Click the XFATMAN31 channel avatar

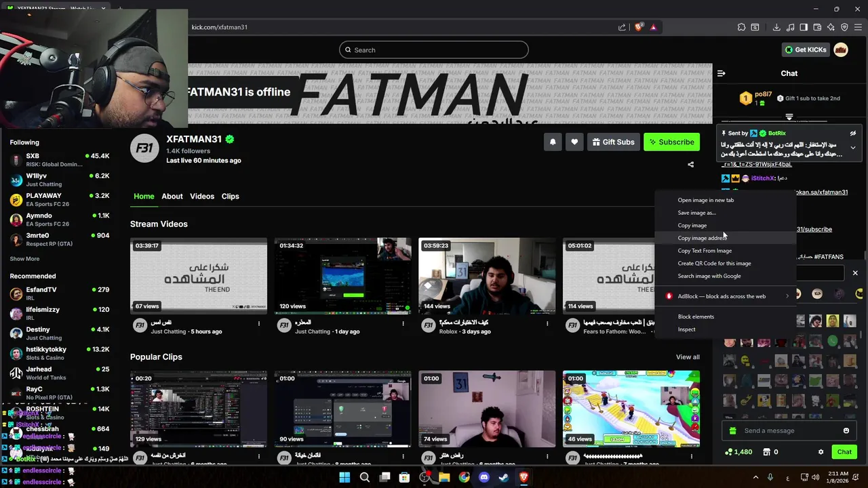click(144, 148)
